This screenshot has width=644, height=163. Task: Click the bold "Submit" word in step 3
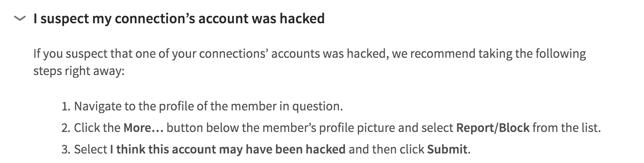pos(447,150)
